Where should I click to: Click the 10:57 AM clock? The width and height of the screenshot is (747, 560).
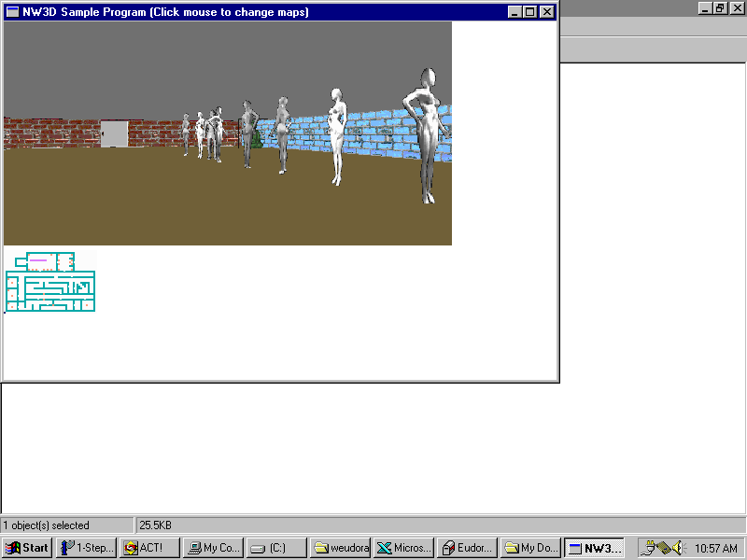tap(716, 549)
